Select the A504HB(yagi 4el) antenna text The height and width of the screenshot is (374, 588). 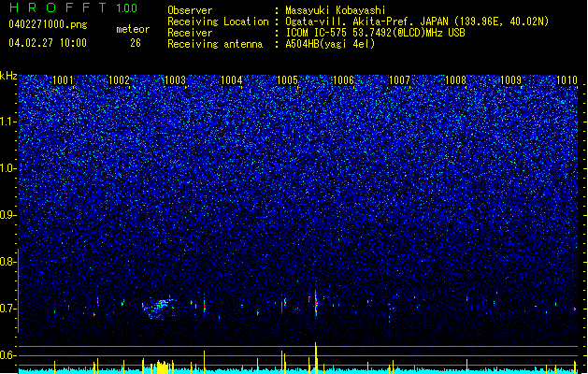tap(330, 44)
